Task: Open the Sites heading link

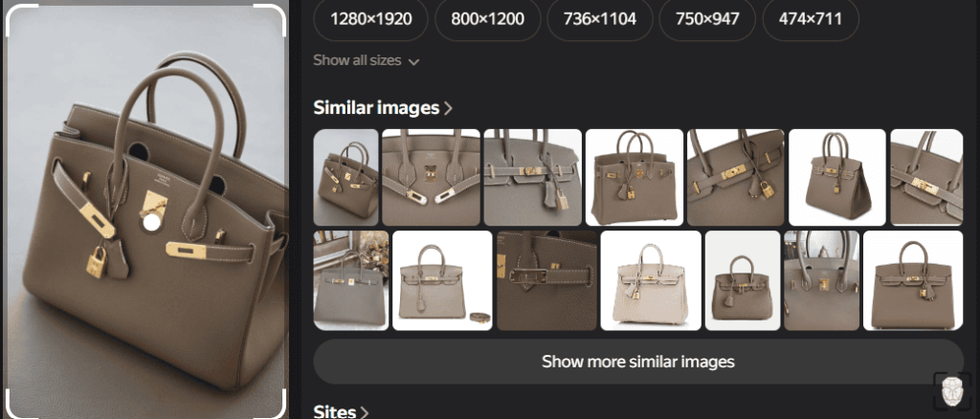Action: pos(334,412)
